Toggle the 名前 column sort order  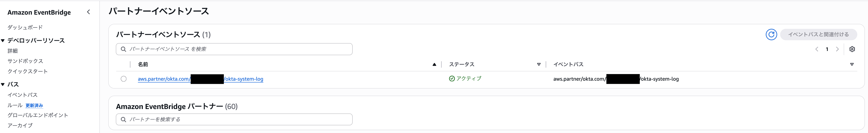434,64
